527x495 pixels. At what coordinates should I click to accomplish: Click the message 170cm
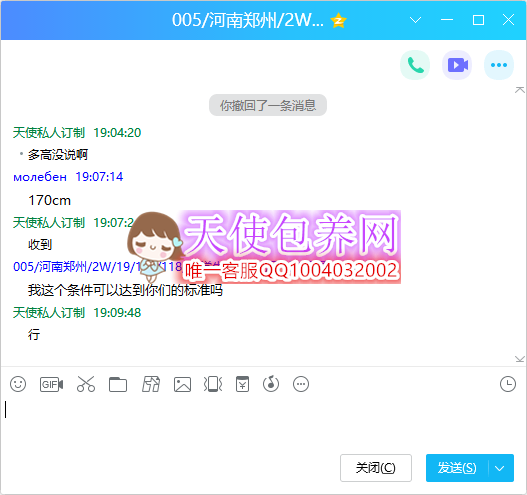tap(50, 200)
